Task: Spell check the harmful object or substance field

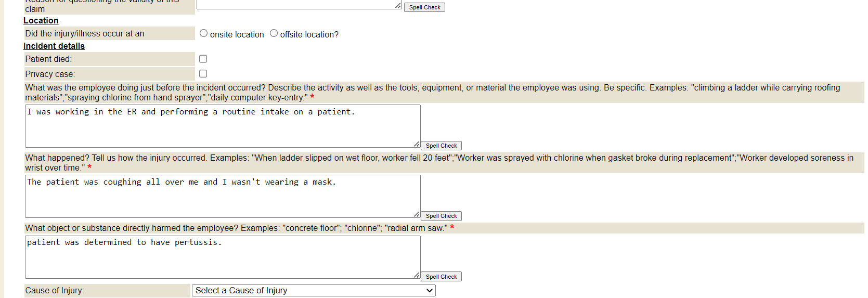Action: pos(441,277)
